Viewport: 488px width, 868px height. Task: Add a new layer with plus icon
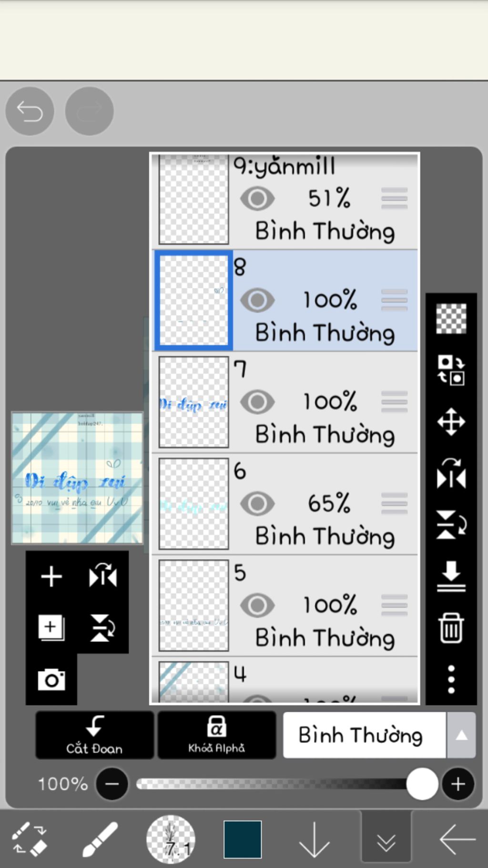(x=51, y=577)
